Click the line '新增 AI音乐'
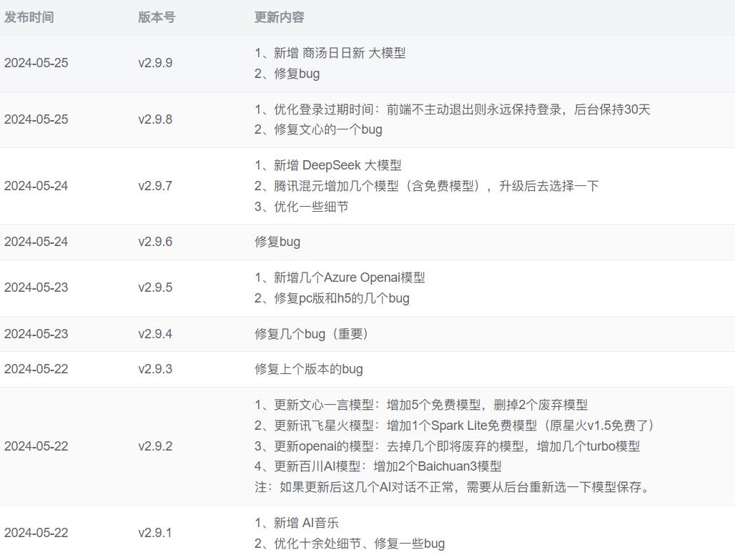The width and height of the screenshot is (735, 560). point(297,523)
